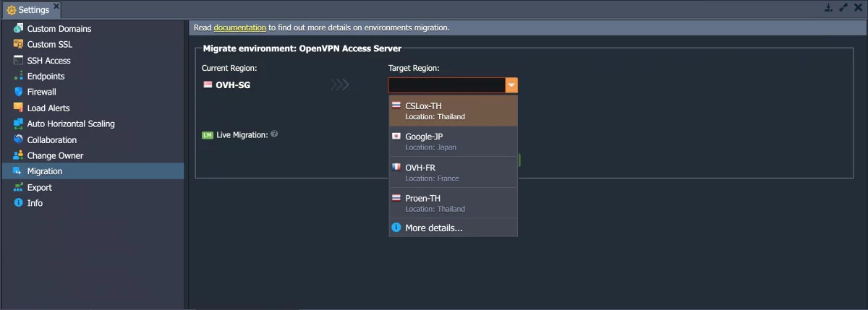Close the settings panel with the X
868x310 pixels.
pyautogui.click(x=857, y=8)
